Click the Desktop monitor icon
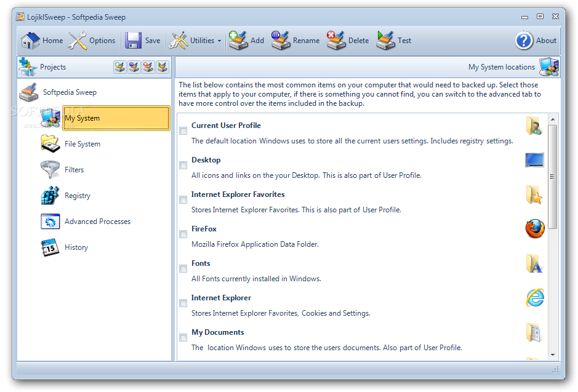 [x=534, y=160]
